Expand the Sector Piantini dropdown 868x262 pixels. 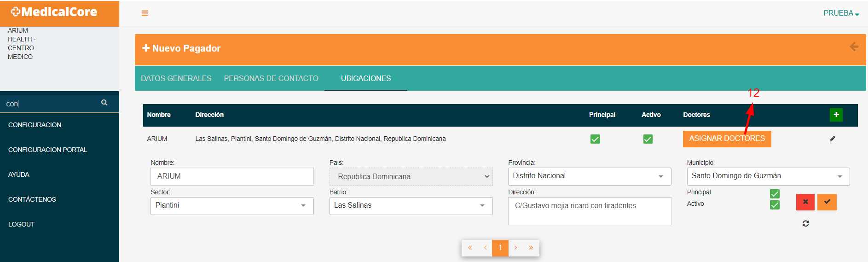click(x=232, y=206)
